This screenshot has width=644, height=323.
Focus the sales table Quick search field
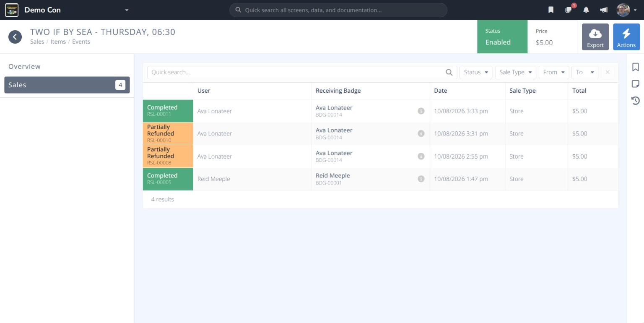(x=302, y=72)
